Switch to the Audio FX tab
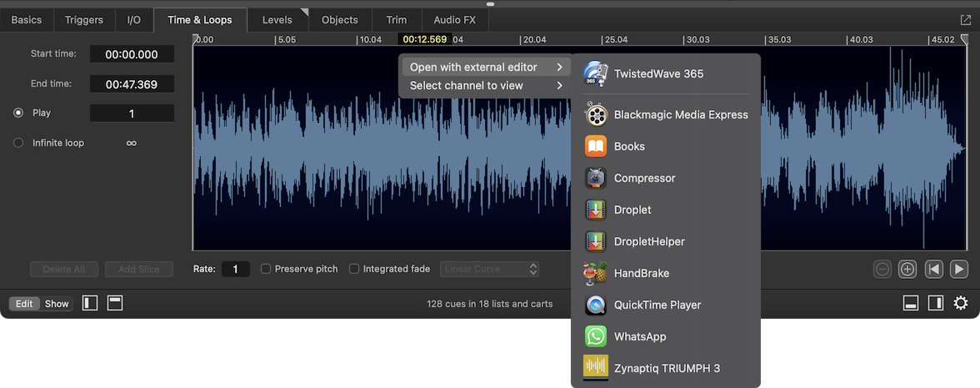This screenshot has width=980, height=388. tap(455, 20)
